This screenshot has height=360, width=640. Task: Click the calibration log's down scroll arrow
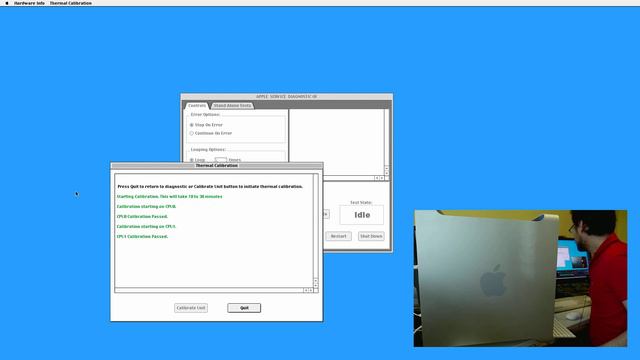tap(316, 285)
